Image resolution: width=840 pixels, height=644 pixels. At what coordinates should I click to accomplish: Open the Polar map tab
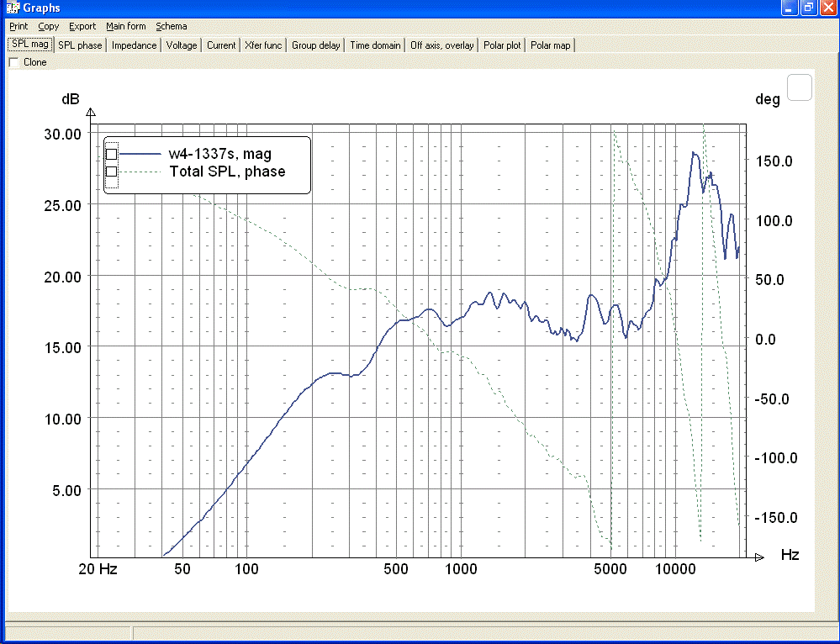tap(550, 45)
